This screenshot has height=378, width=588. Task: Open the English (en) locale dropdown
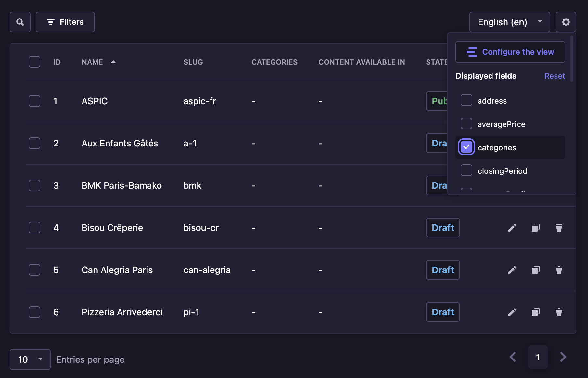pos(509,22)
